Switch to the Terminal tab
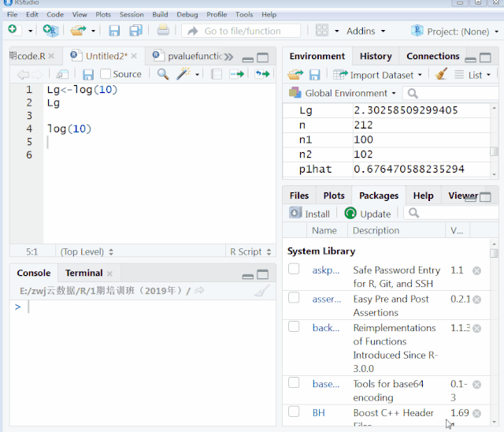504x432 pixels. 84,273
